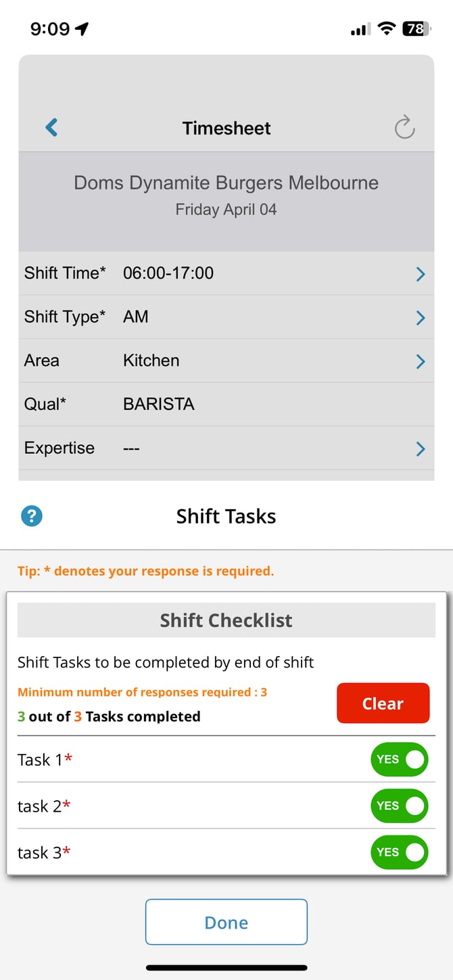Viewport: 453px width, 980px height.
Task: Tap the Wi-Fi icon in status bar
Action: [x=386, y=28]
